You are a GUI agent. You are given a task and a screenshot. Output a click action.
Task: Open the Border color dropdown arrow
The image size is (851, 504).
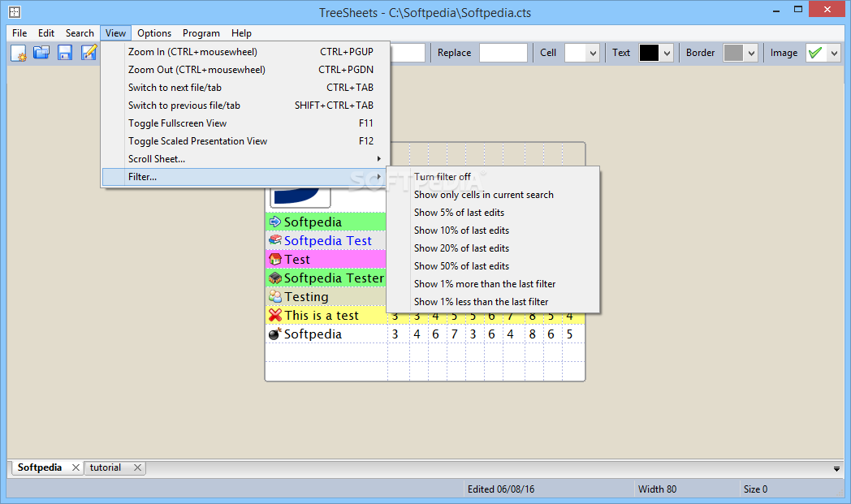[751, 54]
